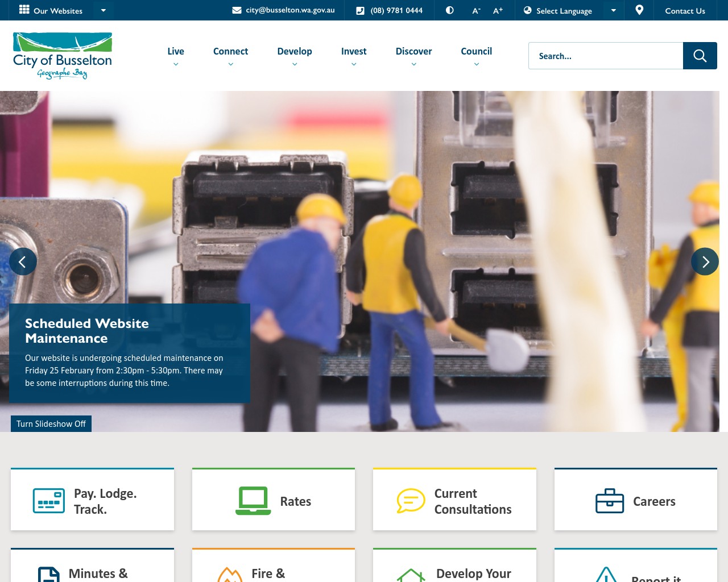Go to previous slide with left arrow
This screenshot has height=582, width=728.
(23, 261)
